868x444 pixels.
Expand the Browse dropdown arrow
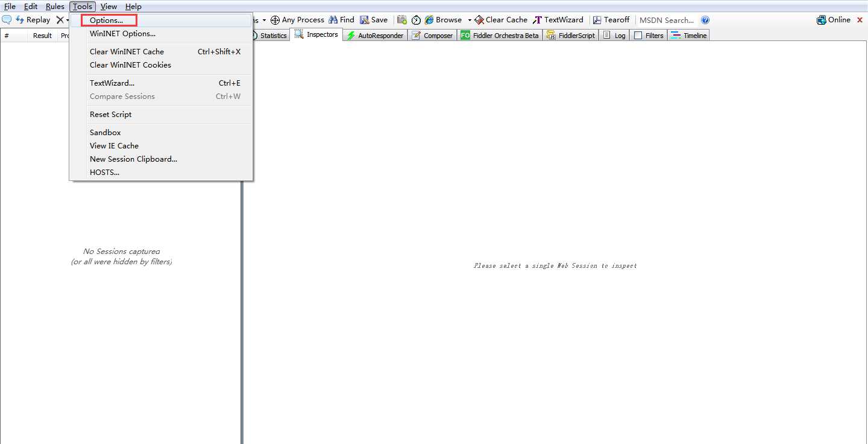470,20
